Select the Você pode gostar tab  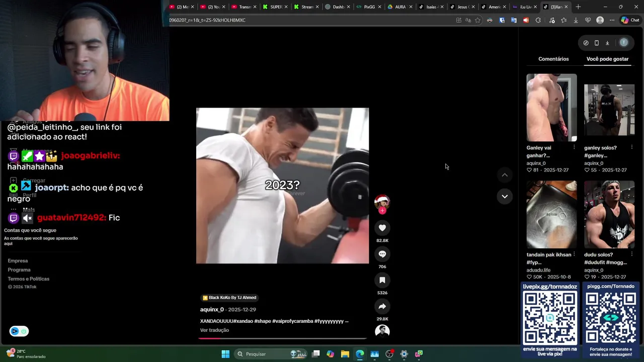(x=607, y=59)
